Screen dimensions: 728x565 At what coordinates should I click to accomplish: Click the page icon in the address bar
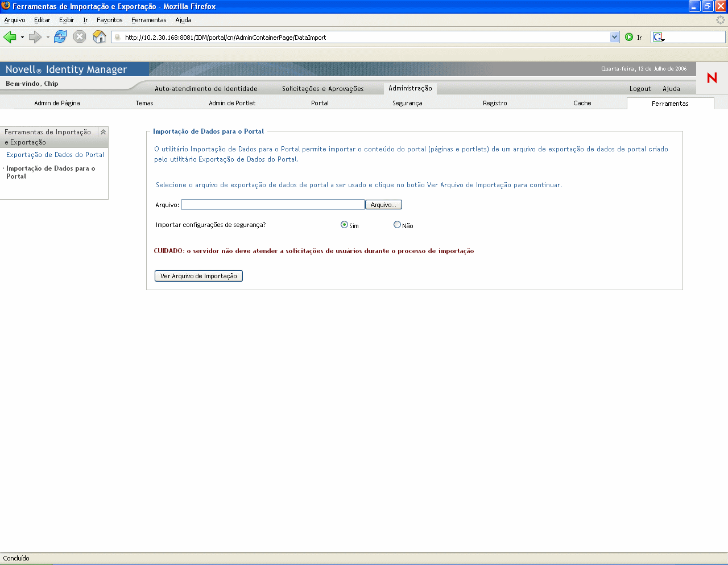tap(117, 38)
